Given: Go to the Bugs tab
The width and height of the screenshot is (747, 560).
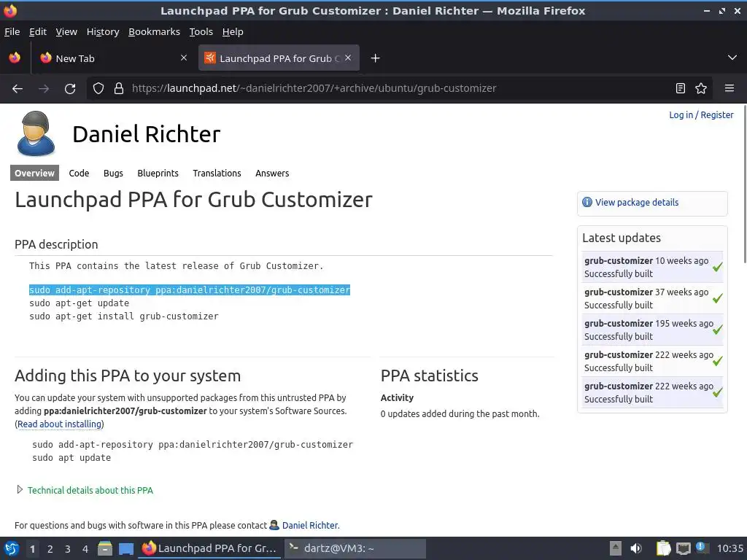Looking at the screenshot, I should pyautogui.click(x=113, y=174).
